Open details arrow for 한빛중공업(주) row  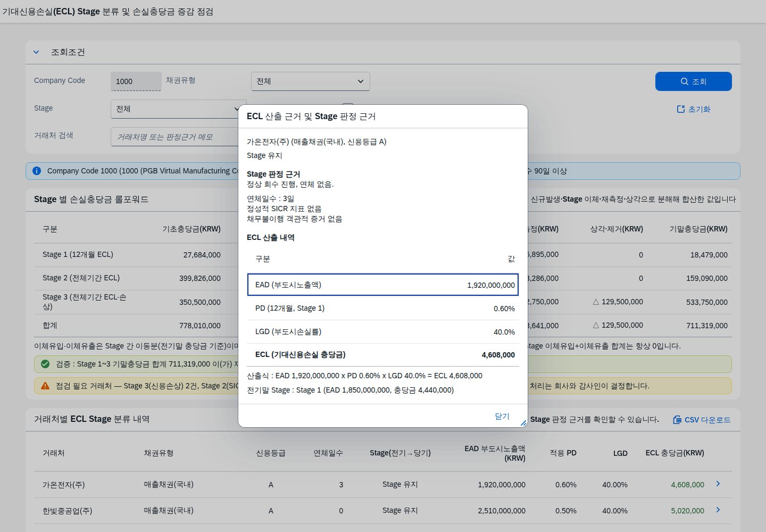[x=718, y=510]
